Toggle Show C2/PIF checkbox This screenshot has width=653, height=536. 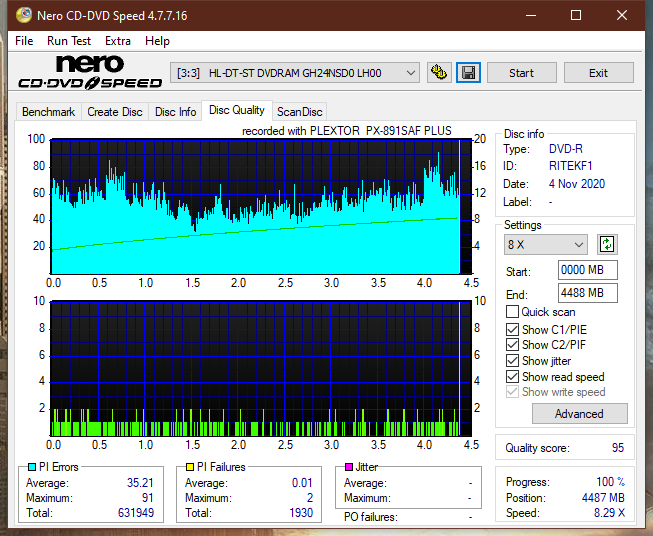(x=512, y=344)
